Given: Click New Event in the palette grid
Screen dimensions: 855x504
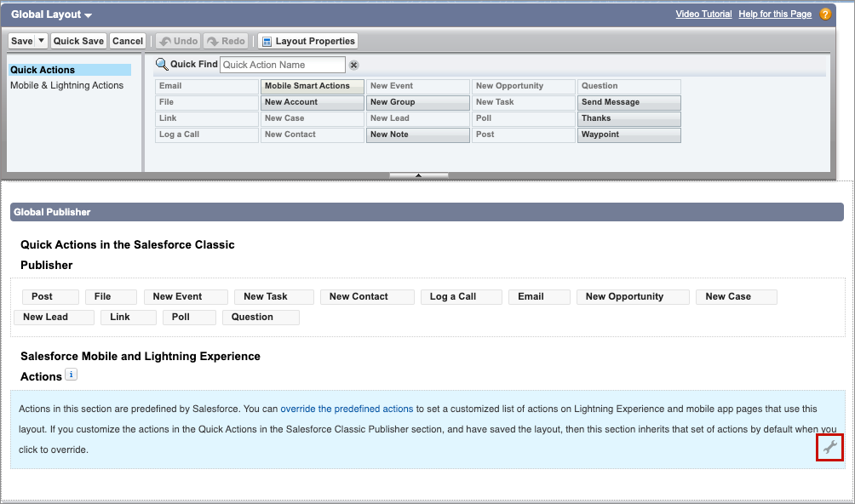Looking at the screenshot, I should point(417,86).
